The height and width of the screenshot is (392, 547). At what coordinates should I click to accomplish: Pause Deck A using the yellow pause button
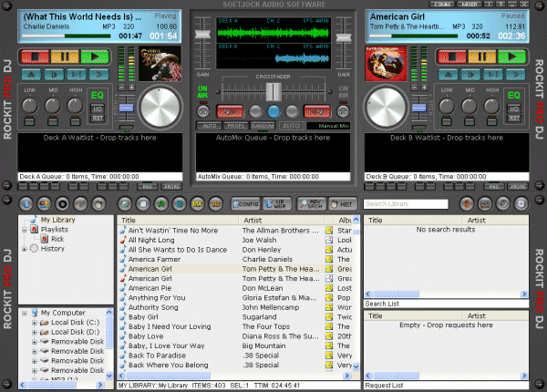pos(65,57)
